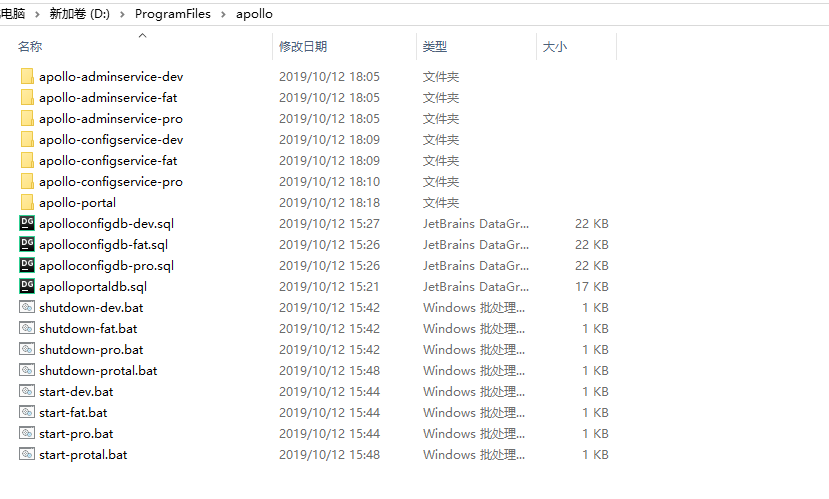Click 22 KB size of apolloconfigdb-dev.sql

coord(592,224)
